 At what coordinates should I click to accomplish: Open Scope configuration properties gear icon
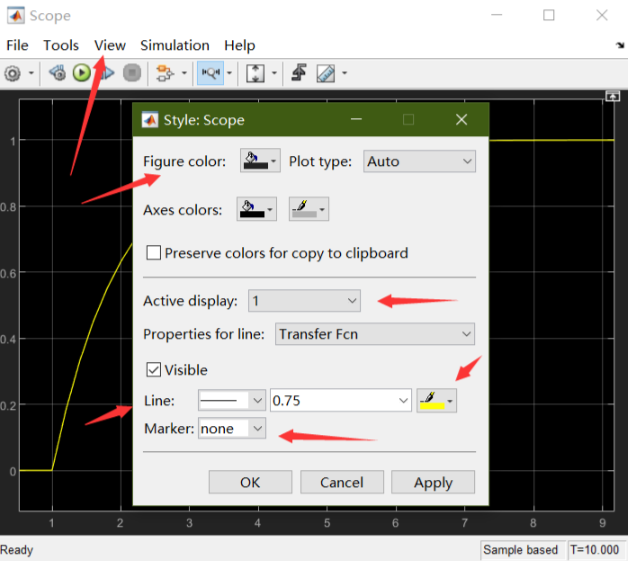pyautogui.click(x=12, y=74)
